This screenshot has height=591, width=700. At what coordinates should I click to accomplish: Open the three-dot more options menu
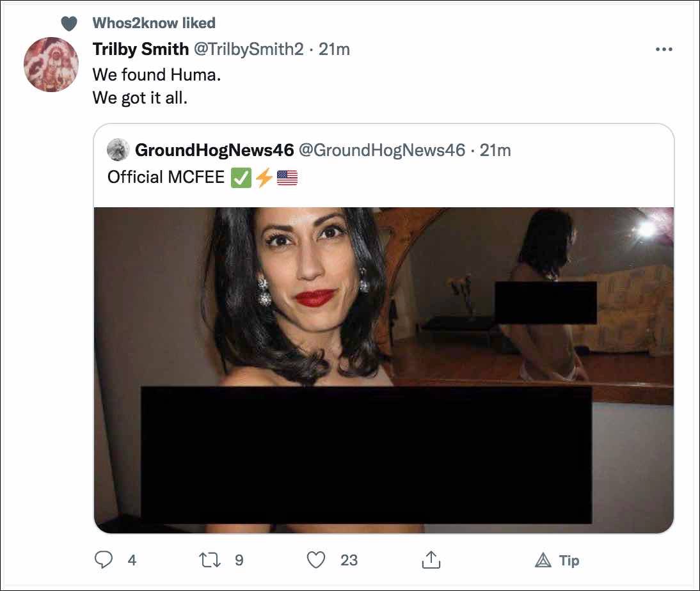click(664, 49)
